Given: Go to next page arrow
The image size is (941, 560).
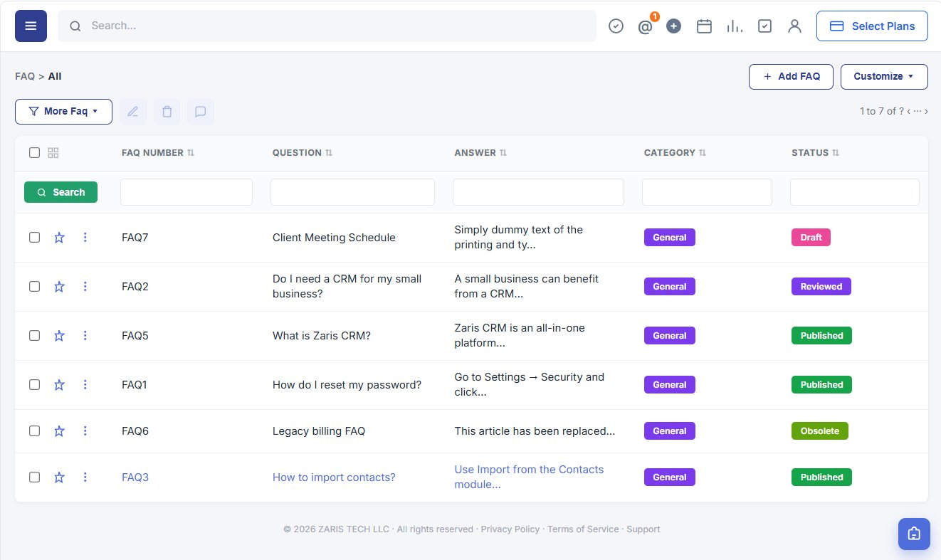Looking at the screenshot, I should [x=926, y=111].
